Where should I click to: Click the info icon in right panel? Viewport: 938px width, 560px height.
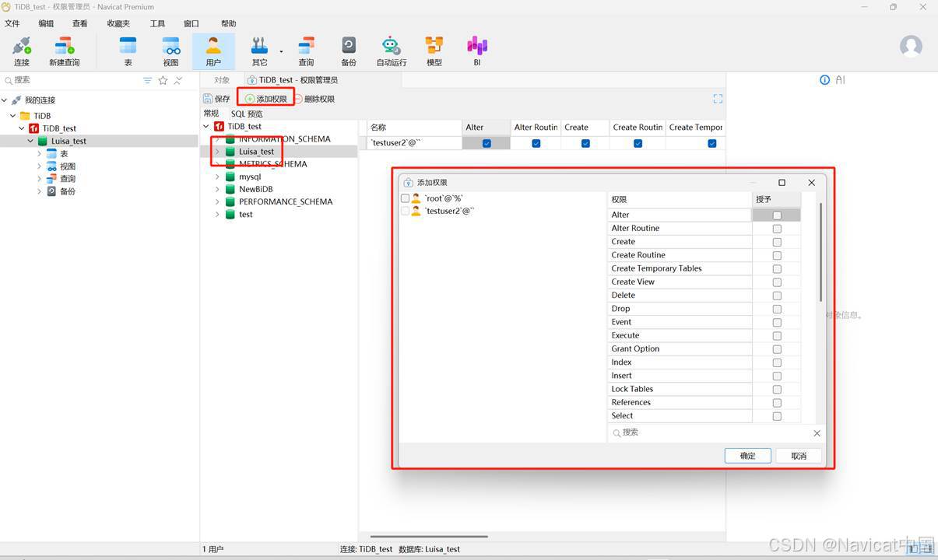[825, 80]
